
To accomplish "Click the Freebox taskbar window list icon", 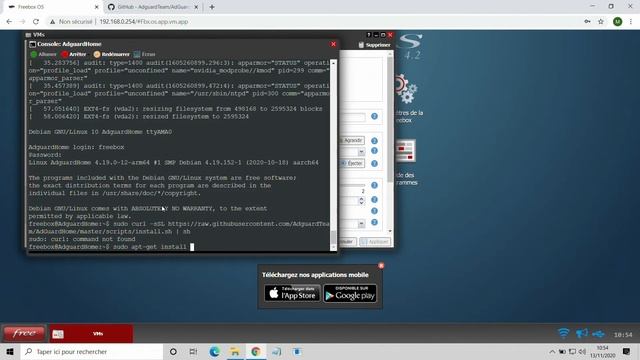I will pos(58,334).
